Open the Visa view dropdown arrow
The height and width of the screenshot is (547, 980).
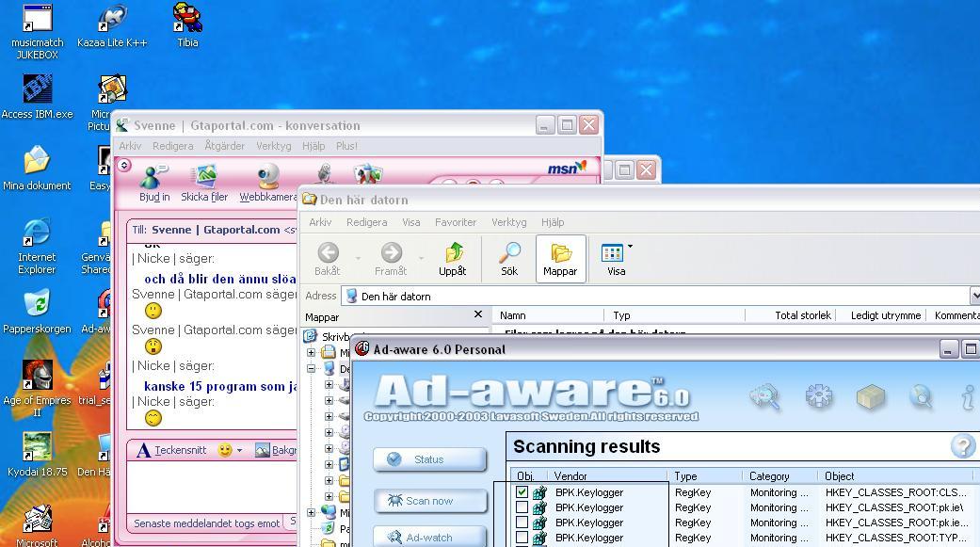(630, 247)
